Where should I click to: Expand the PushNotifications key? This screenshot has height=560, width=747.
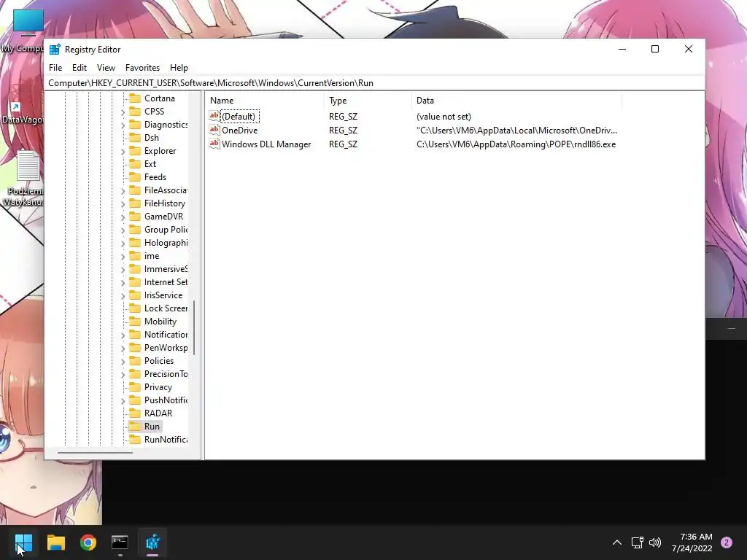(123, 401)
